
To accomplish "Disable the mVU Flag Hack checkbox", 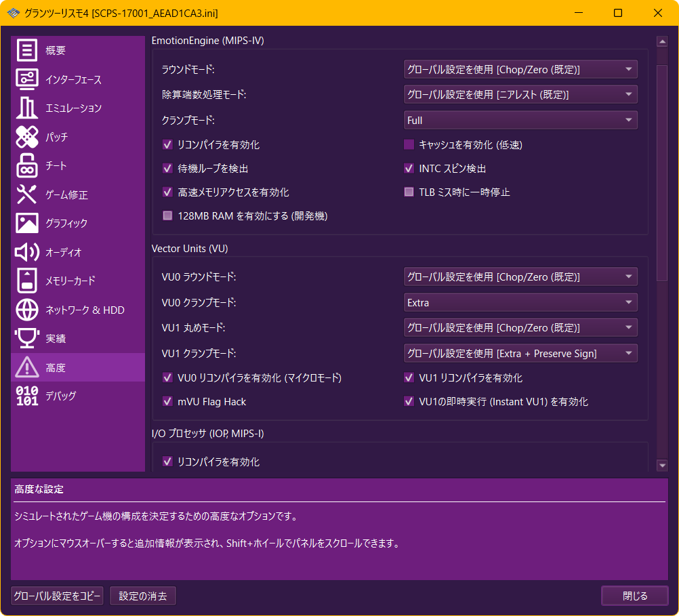I will pyautogui.click(x=167, y=402).
